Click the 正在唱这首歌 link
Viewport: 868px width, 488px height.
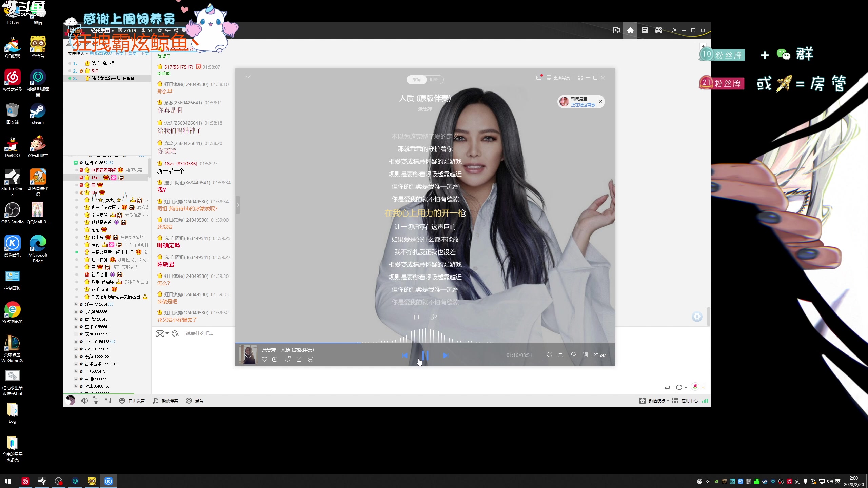tap(583, 105)
